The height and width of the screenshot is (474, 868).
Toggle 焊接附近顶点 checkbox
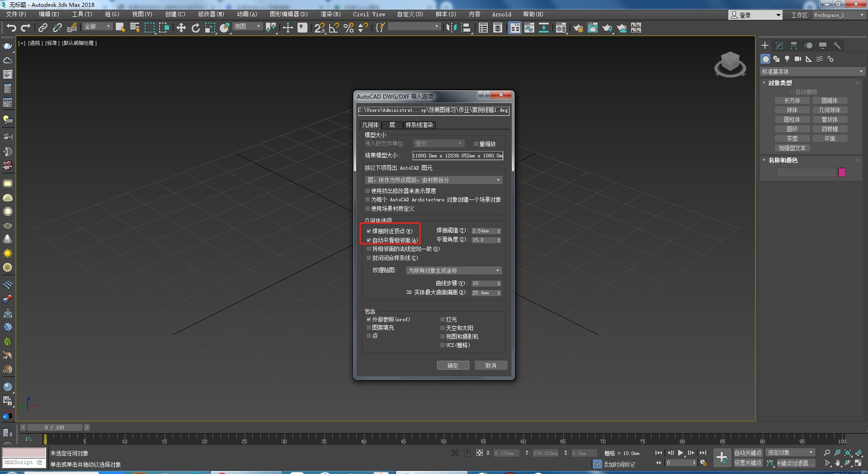369,231
